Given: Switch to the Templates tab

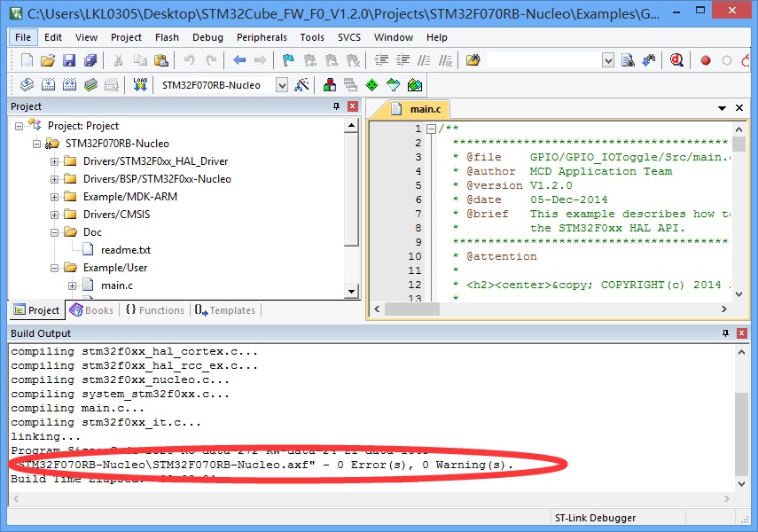Looking at the screenshot, I should tap(225, 310).
